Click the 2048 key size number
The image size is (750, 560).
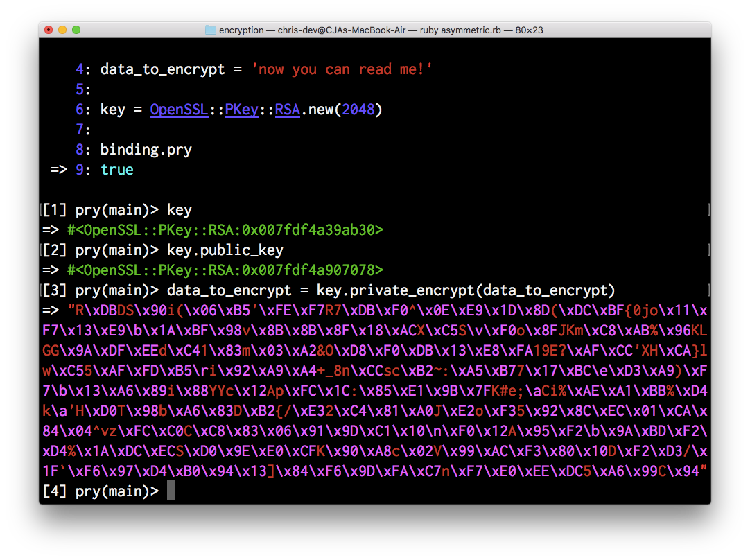(x=358, y=110)
